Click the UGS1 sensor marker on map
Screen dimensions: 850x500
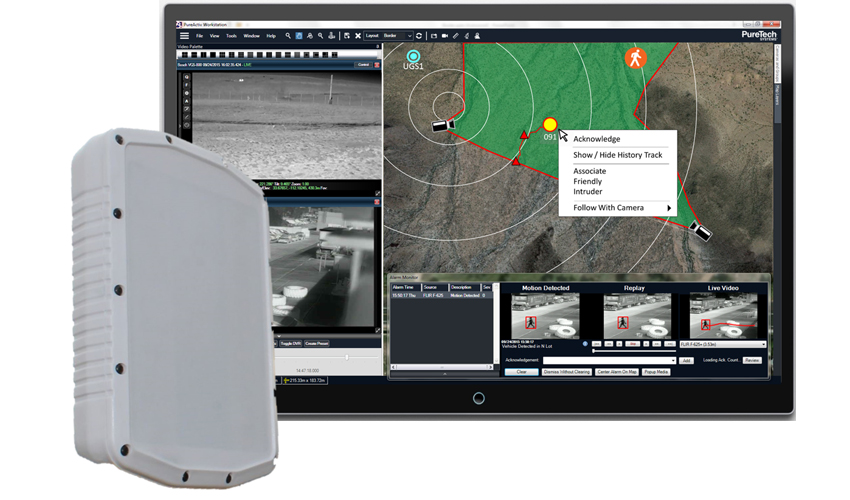coord(413,56)
